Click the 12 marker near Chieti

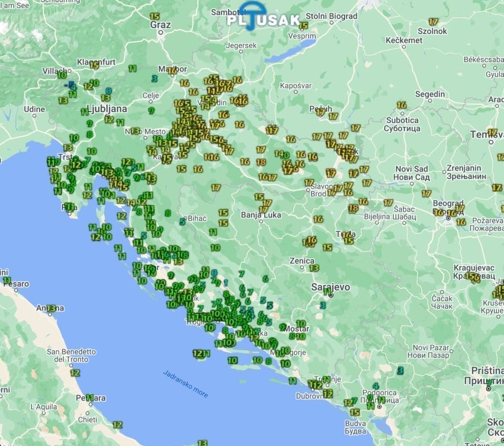click(117, 424)
